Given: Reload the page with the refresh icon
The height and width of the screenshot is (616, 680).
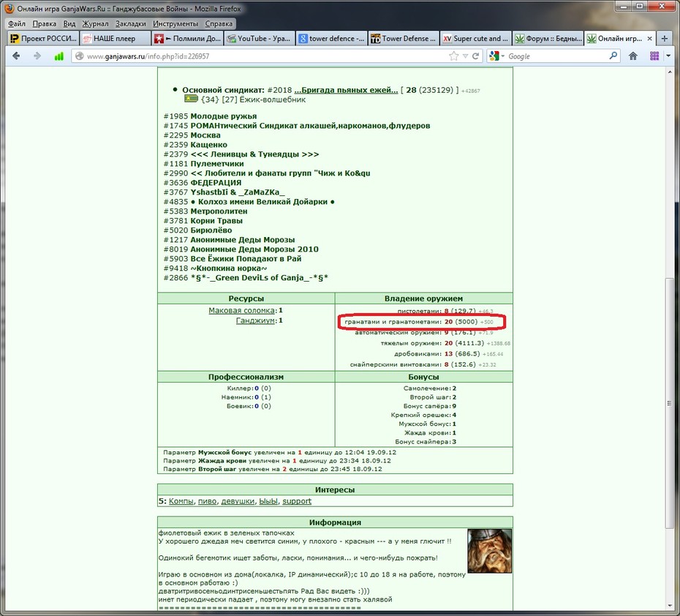Looking at the screenshot, I should coord(476,56).
